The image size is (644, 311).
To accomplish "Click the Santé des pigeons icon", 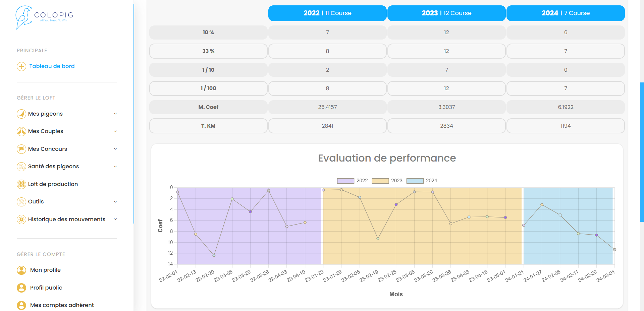I will coord(21,167).
